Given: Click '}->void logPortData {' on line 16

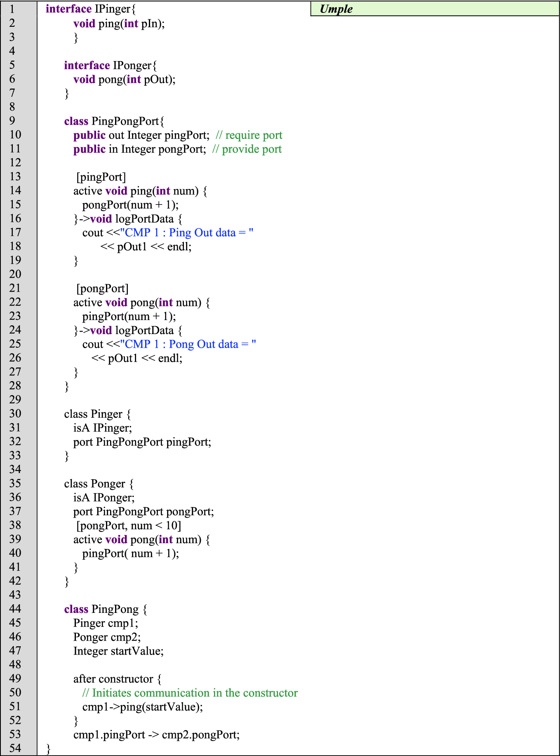Looking at the screenshot, I should point(128,219).
